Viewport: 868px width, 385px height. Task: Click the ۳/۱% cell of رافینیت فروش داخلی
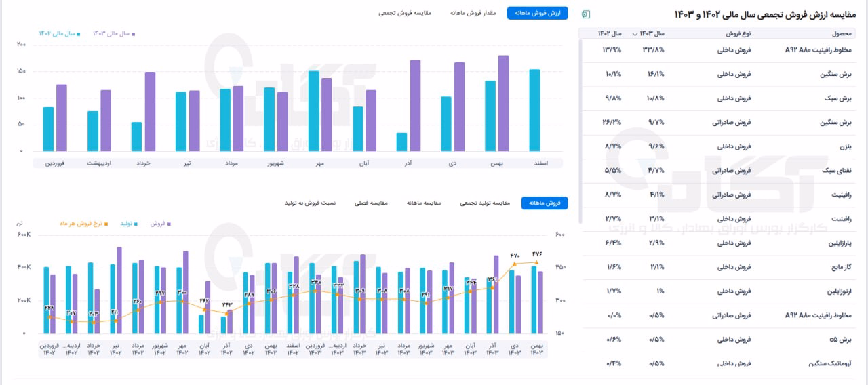(x=658, y=219)
